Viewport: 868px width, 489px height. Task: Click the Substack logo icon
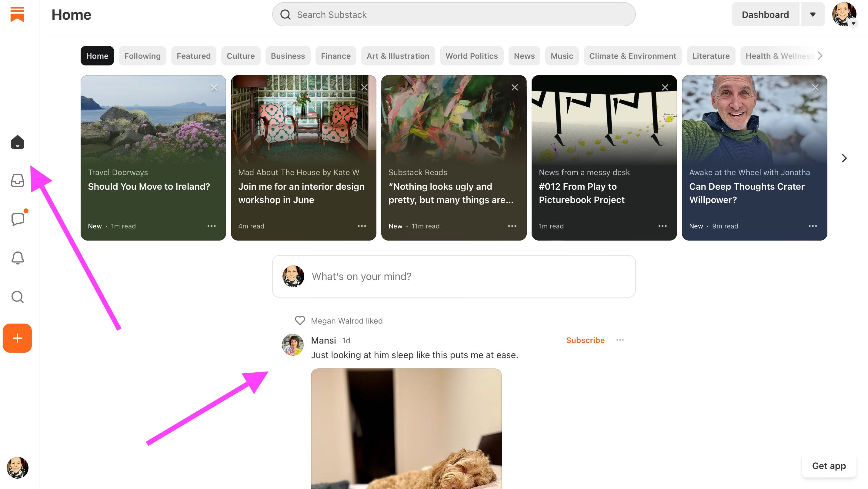click(x=17, y=15)
